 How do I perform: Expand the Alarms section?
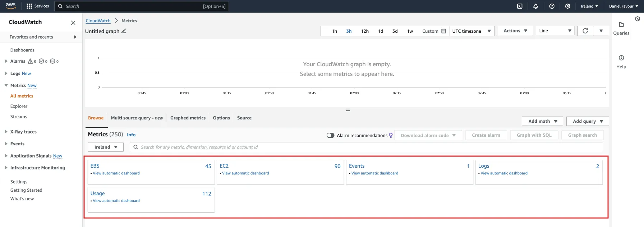pyautogui.click(x=6, y=61)
